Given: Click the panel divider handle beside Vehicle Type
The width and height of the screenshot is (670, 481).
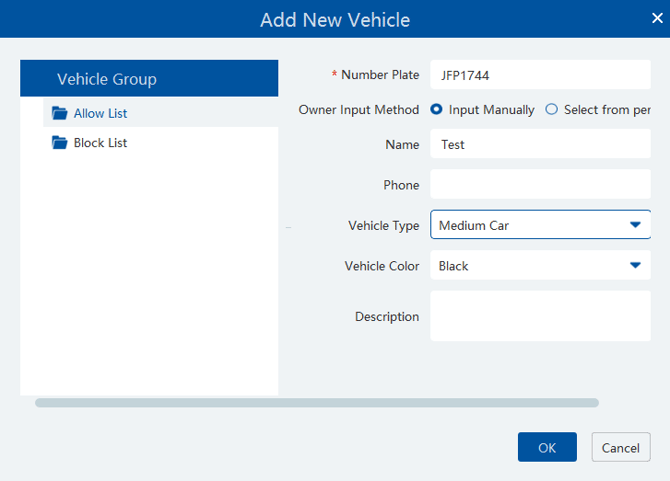Looking at the screenshot, I should click(x=288, y=228).
